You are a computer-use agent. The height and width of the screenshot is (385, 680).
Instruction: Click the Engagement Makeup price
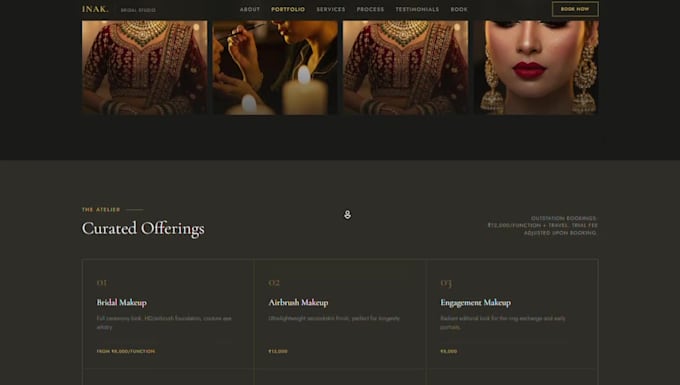[x=449, y=351]
